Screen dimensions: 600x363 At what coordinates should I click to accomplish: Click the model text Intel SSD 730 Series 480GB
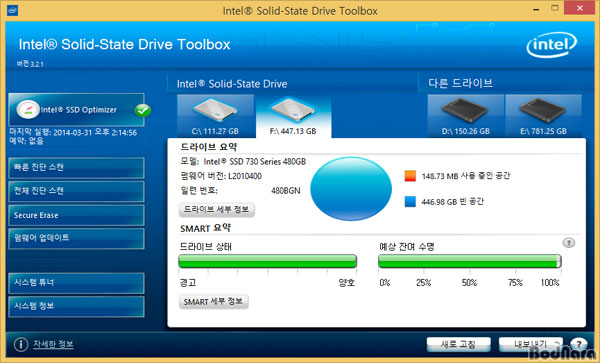255,162
